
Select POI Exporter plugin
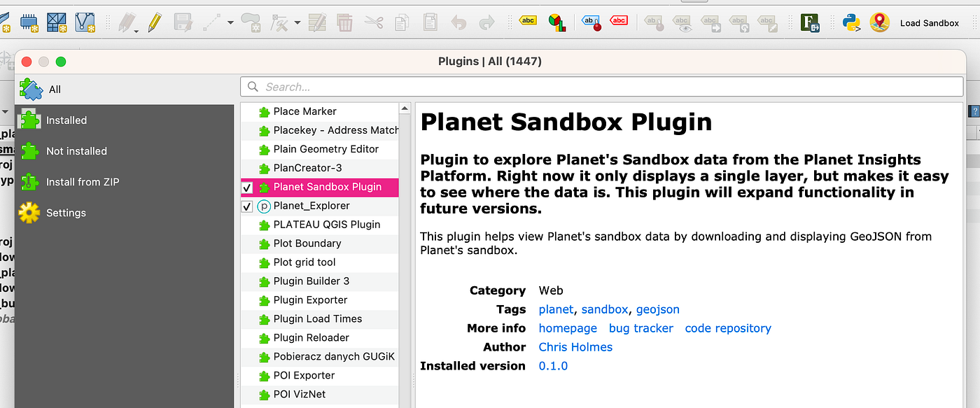click(x=320, y=376)
